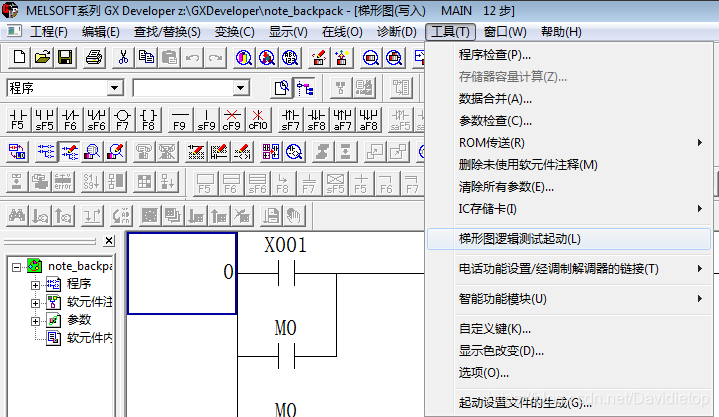Image resolution: width=719 pixels, height=417 pixels.
Task: Insert falling pulse contact sF8
Action: 316,120
